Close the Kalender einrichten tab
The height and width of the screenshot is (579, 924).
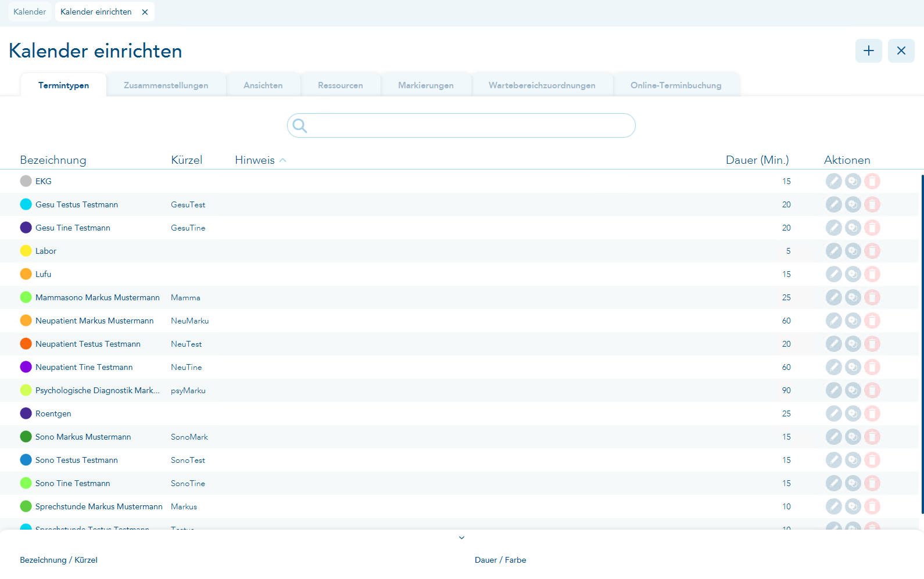(x=145, y=12)
